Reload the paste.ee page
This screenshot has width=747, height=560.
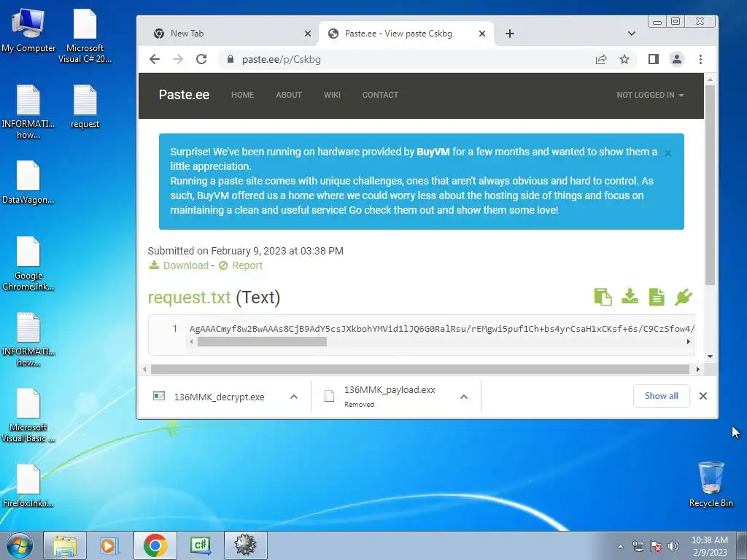coord(201,59)
